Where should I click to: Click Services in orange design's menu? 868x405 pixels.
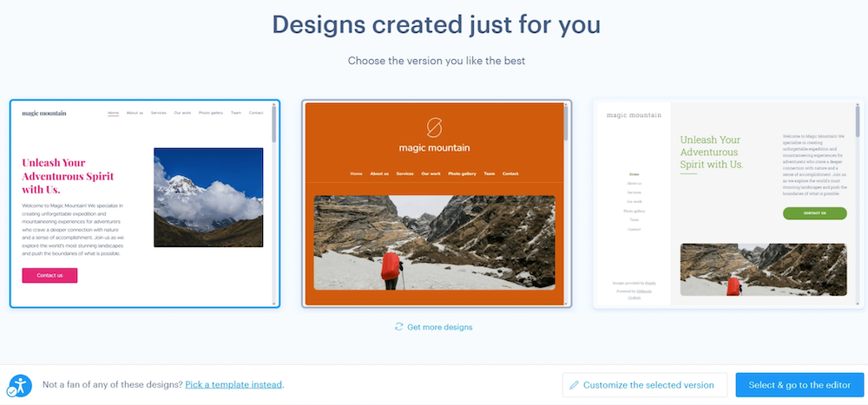(404, 173)
